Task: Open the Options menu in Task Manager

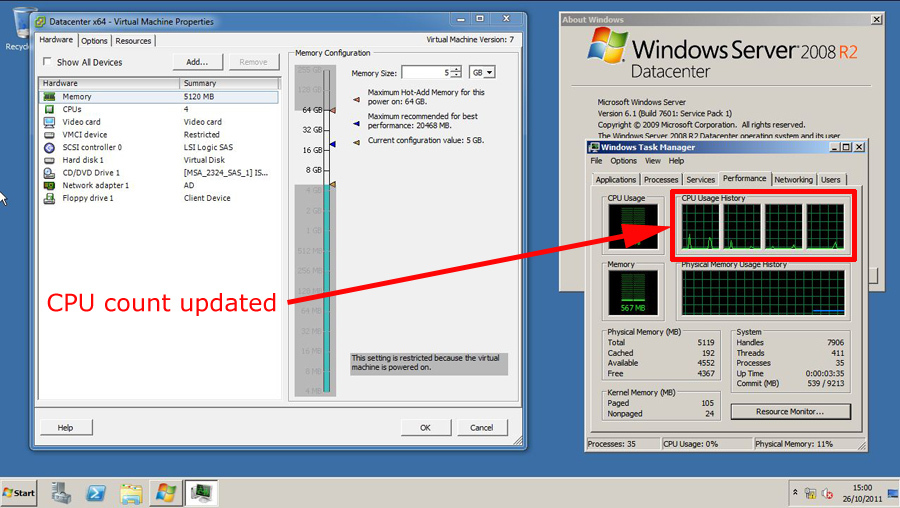Action: [623, 161]
